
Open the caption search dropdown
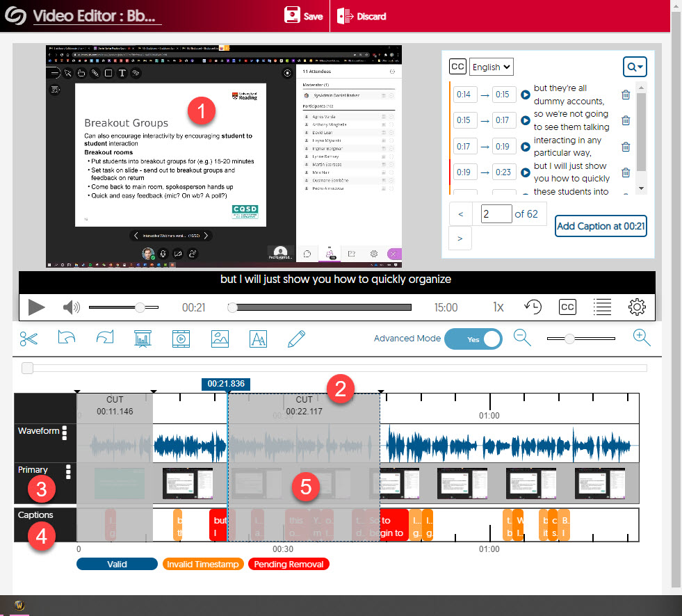[635, 67]
